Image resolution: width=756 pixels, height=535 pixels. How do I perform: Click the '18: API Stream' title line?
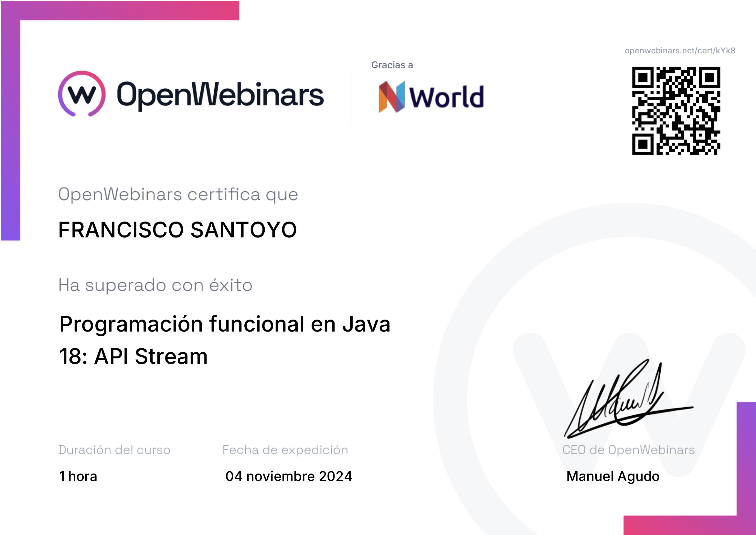(x=133, y=356)
